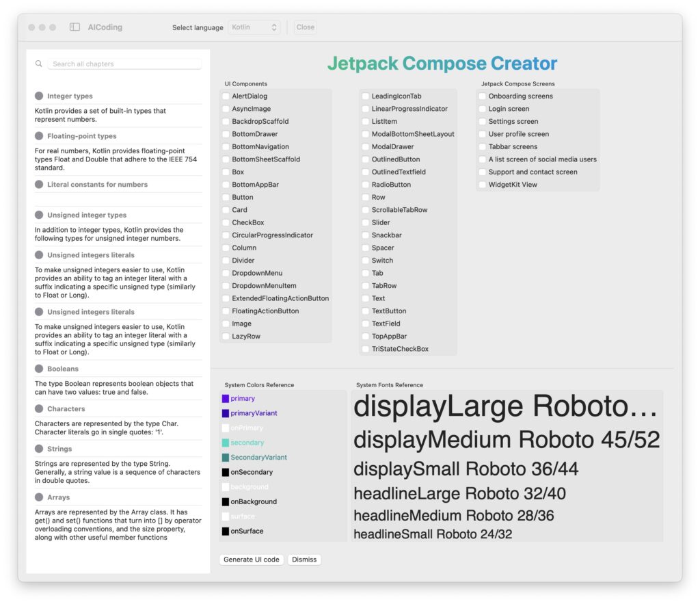Select headlineMedium Roboto 28/36 font entry
This screenshot has width=700, height=604.
[x=454, y=516]
